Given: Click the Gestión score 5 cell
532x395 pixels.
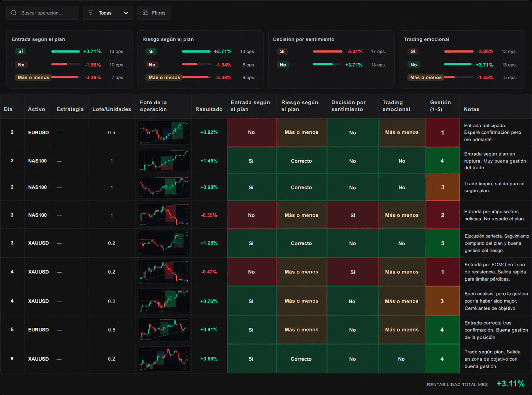Looking at the screenshot, I should coord(442,243).
